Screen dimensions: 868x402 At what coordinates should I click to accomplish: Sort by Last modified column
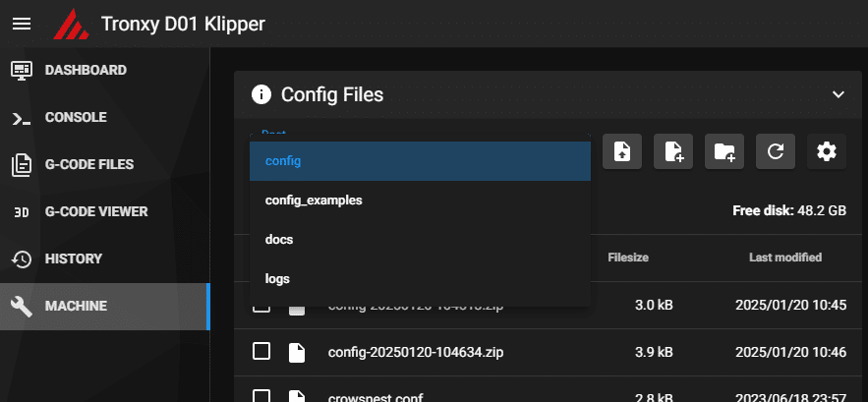785,258
